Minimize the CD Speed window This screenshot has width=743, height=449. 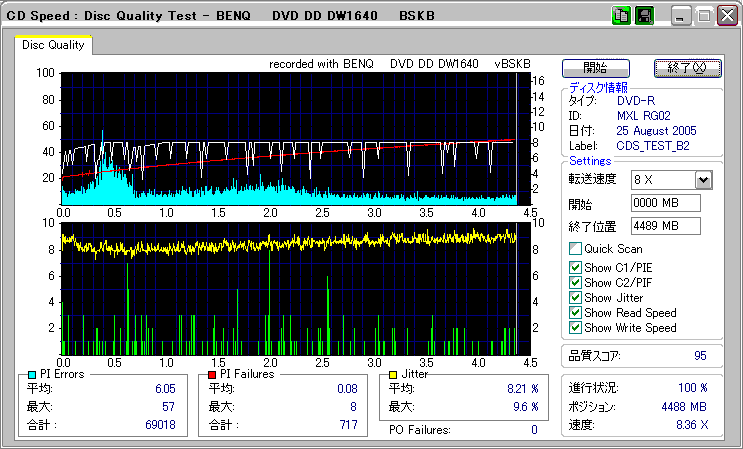point(681,16)
